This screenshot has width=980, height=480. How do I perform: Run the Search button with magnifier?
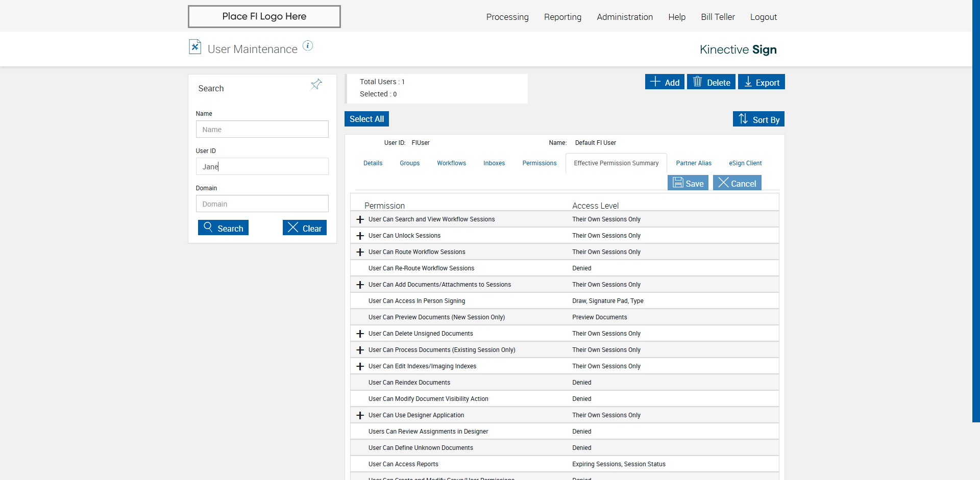pos(223,228)
